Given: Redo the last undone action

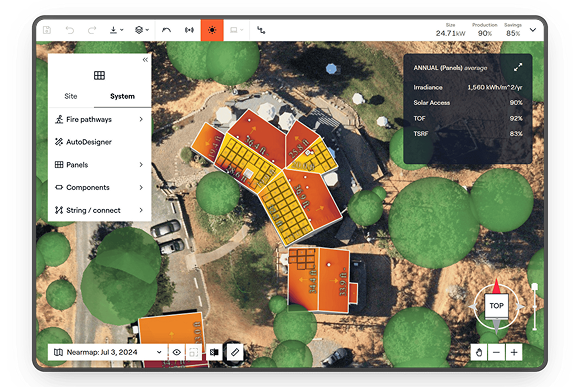Looking at the screenshot, I should coord(92,30).
